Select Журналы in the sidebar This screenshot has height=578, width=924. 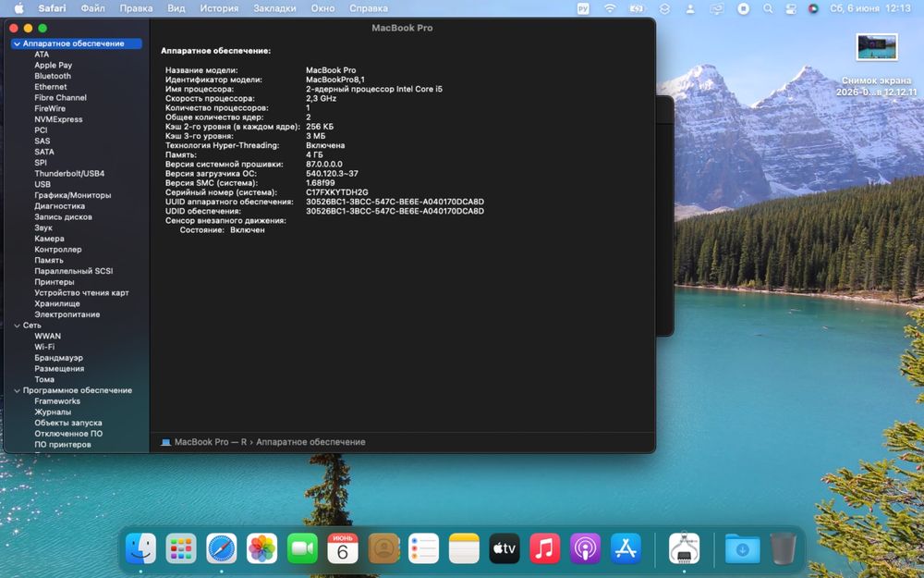pos(53,412)
